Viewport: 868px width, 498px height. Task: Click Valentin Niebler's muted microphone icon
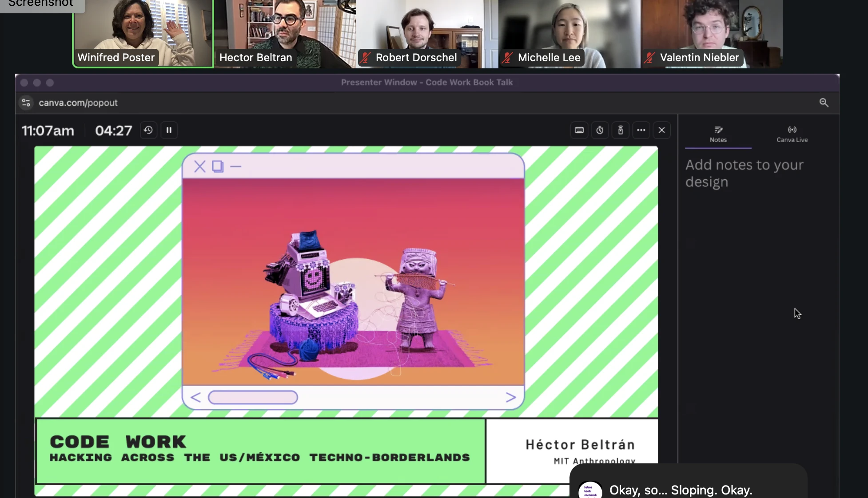[650, 58]
